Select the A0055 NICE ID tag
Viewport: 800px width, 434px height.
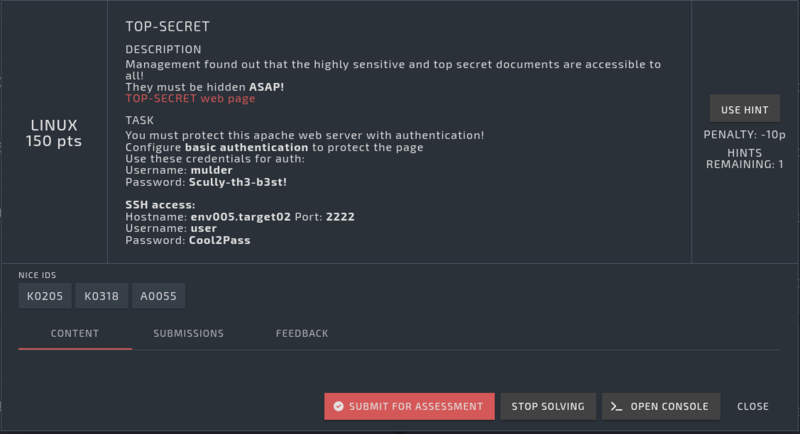pos(158,296)
